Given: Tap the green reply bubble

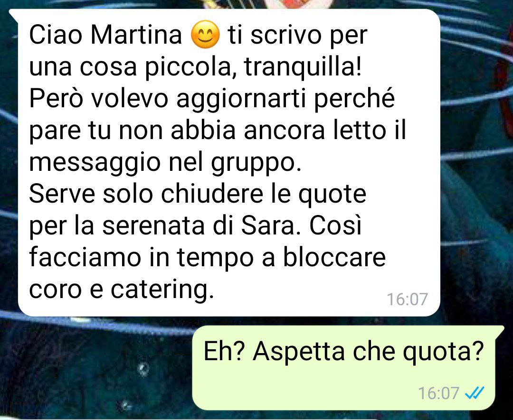Looking at the screenshot, I should pyautogui.click(x=343, y=368).
